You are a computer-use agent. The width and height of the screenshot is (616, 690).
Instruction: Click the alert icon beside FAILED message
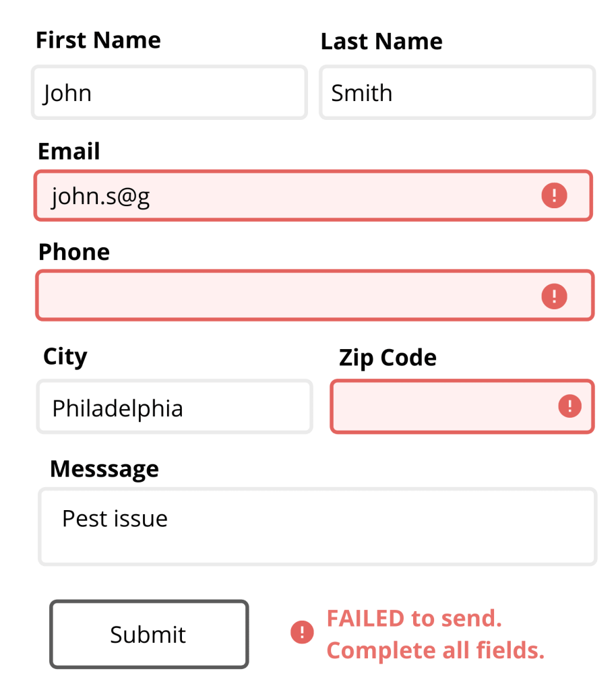click(x=303, y=632)
